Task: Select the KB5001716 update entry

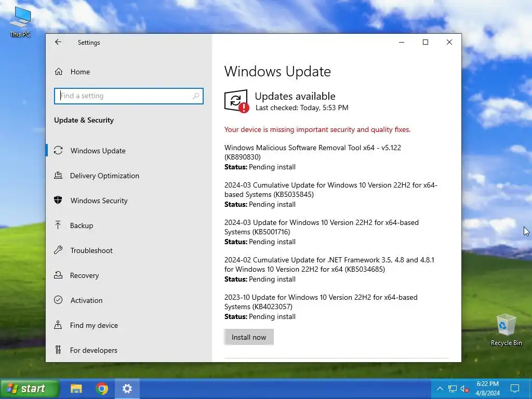Action: [321, 232]
